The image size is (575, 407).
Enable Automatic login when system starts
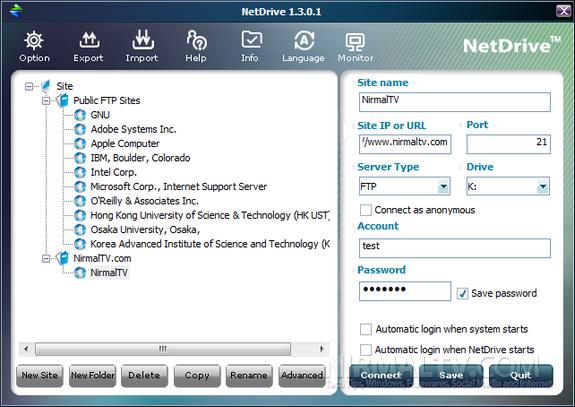pyautogui.click(x=366, y=329)
